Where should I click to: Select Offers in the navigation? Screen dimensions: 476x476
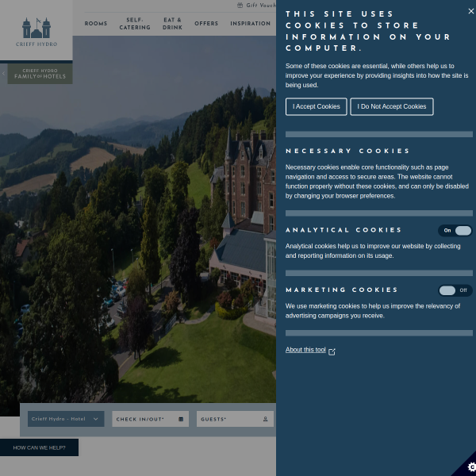pyautogui.click(x=206, y=24)
